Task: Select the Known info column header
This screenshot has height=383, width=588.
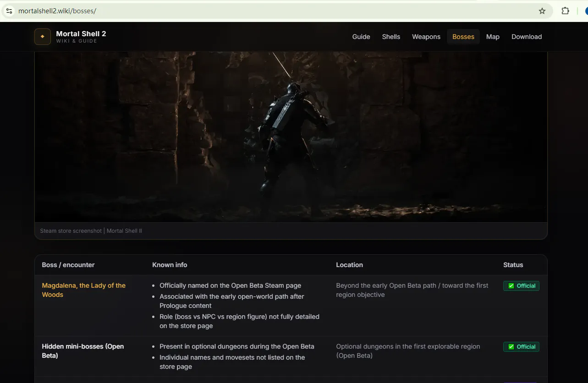Action: (x=170, y=265)
